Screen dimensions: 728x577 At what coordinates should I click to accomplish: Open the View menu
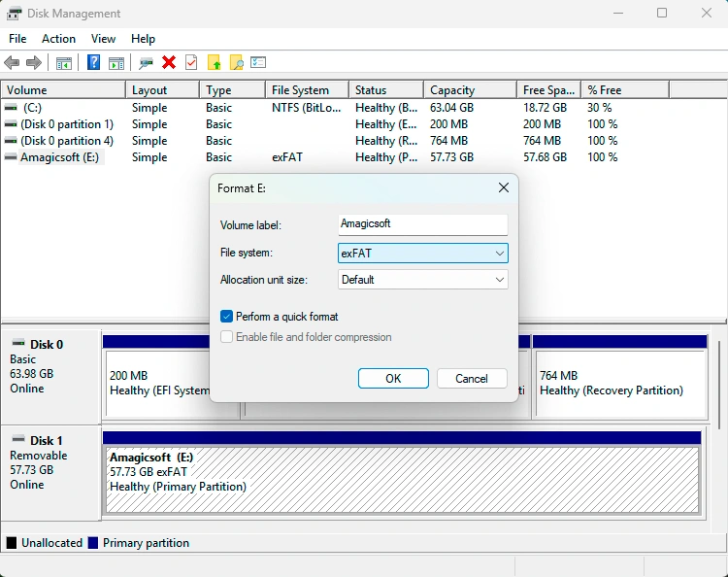pos(103,39)
